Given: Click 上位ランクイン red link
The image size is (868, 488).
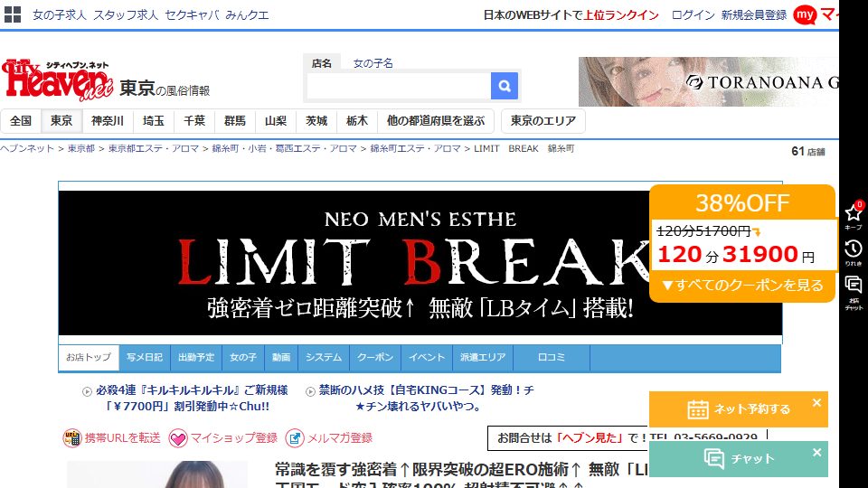Looking at the screenshot, I should (x=622, y=15).
